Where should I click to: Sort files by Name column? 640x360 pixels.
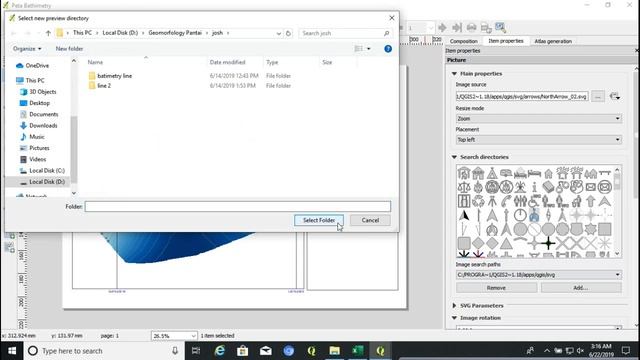95,62
